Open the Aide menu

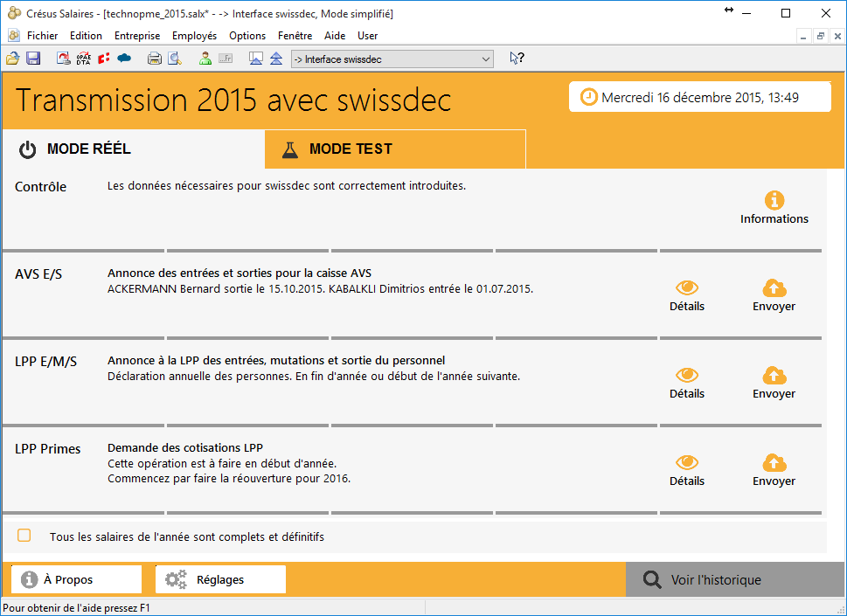point(335,36)
